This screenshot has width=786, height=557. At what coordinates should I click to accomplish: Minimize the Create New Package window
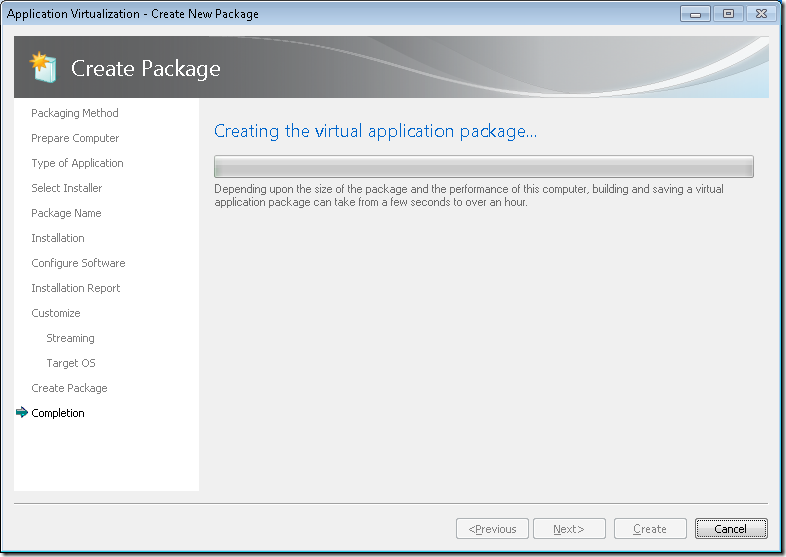(x=695, y=14)
